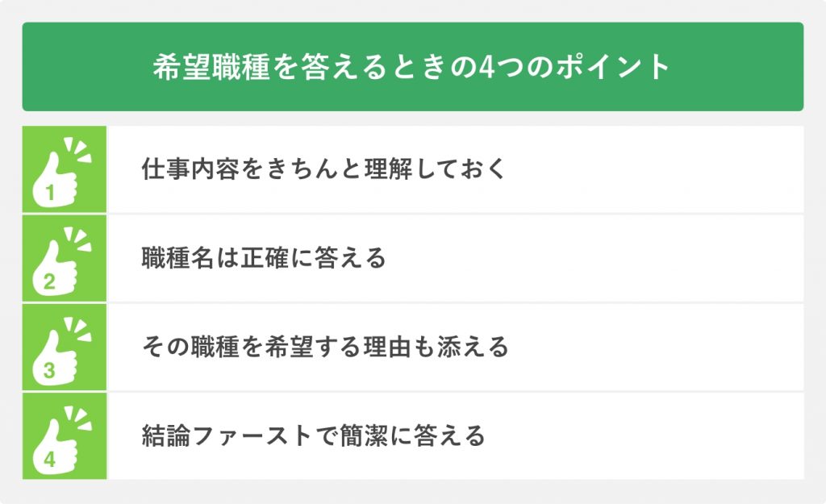Click the text 結論ファーストで簡潔に答える
826x504 pixels.
313,436
